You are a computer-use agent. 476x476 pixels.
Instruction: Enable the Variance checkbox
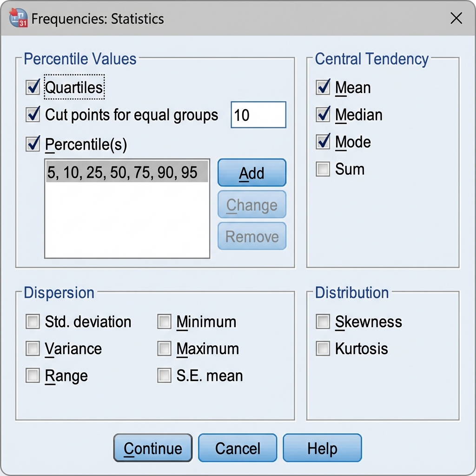pyautogui.click(x=33, y=349)
